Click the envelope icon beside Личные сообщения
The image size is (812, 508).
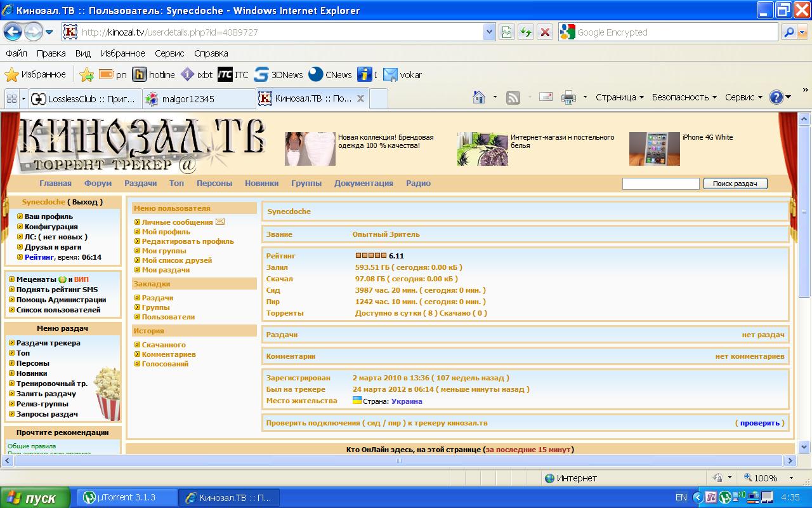(x=220, y=222)
